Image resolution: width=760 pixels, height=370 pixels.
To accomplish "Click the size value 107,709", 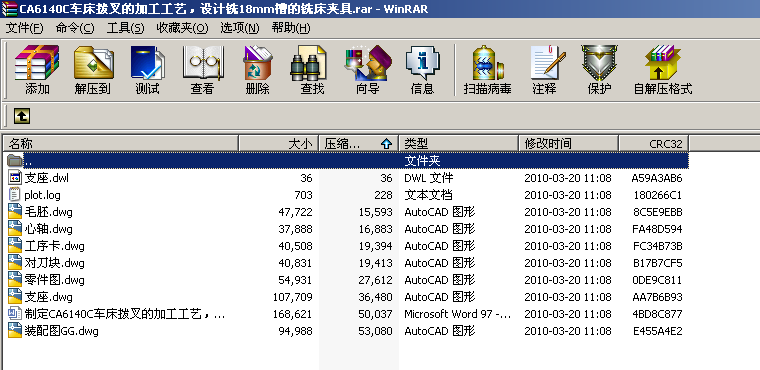I will pyautogui.click(x=293, y=297).
